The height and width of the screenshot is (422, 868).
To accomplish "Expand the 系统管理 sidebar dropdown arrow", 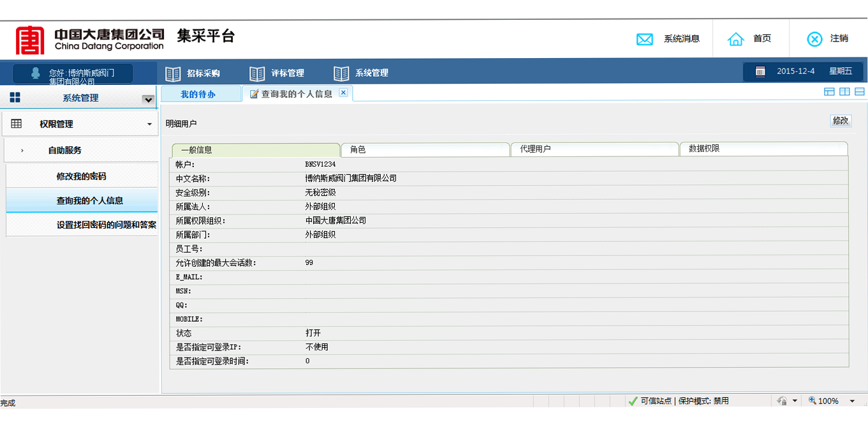I will [x=148, y=100].
